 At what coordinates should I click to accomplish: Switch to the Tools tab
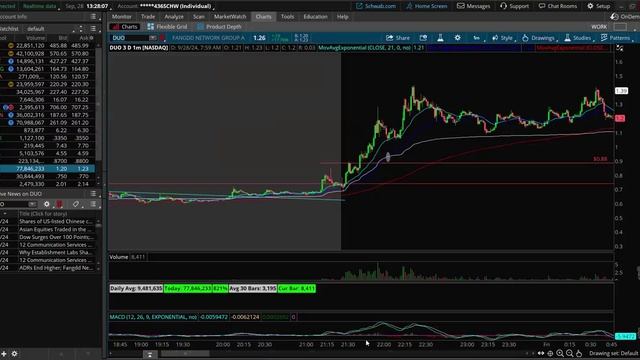(x=287, y=17)
